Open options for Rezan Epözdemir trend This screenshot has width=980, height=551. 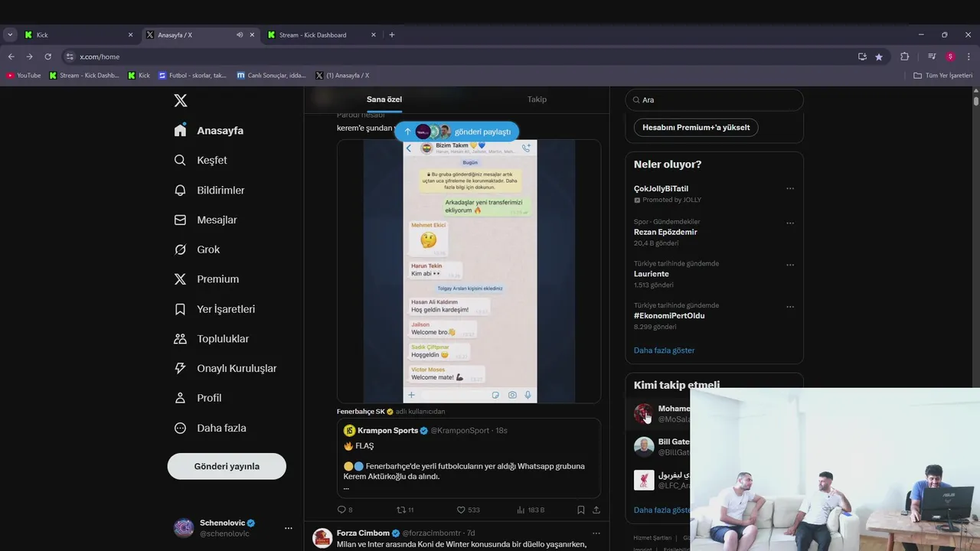[790, 223]
